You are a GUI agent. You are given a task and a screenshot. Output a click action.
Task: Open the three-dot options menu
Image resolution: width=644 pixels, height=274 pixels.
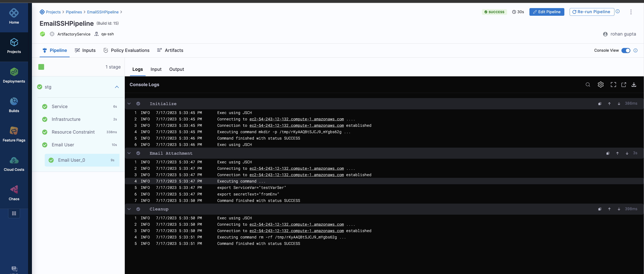(631, 12)
